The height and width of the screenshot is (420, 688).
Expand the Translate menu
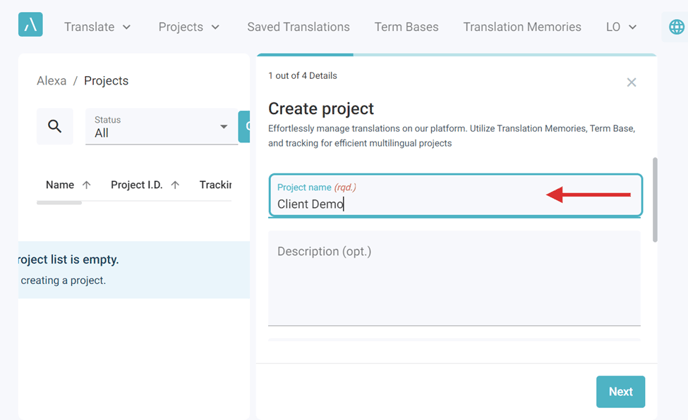97,27
